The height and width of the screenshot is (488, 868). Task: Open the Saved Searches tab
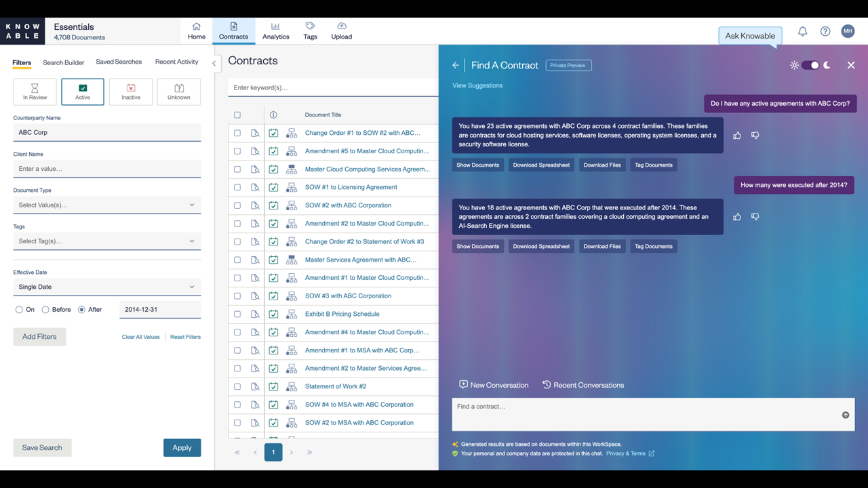(119, 62)
